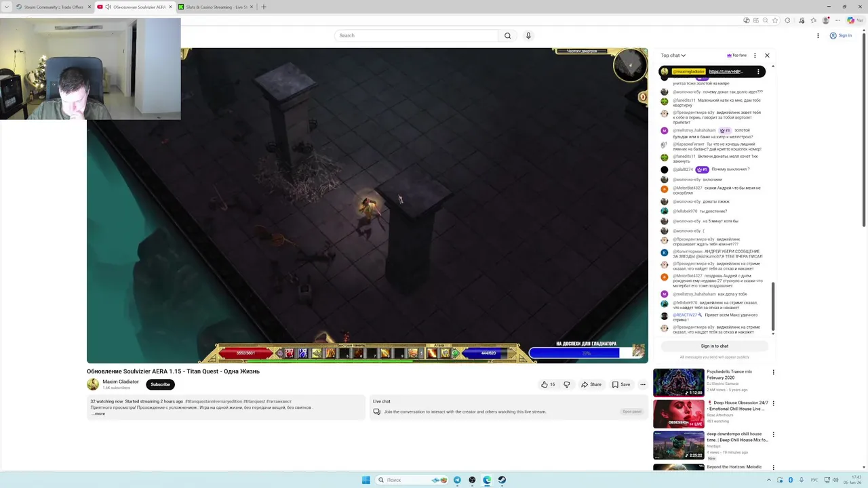Open the Windows Start menu
868x488 pixels.
[x=366, y=480]
